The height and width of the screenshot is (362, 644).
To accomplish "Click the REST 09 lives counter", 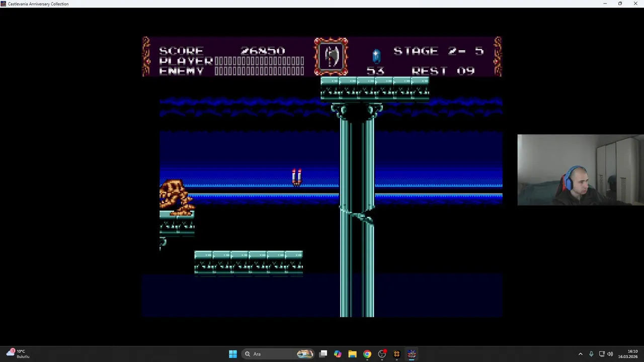I will pos(443,71).
